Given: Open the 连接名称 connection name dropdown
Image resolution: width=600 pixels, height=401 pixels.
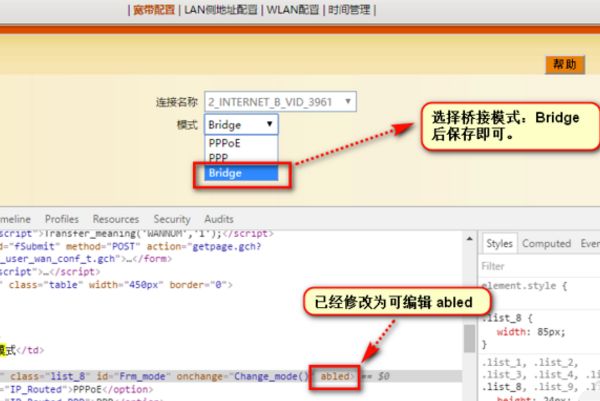Looking at the screenshot, I should (x=280, y=101).
